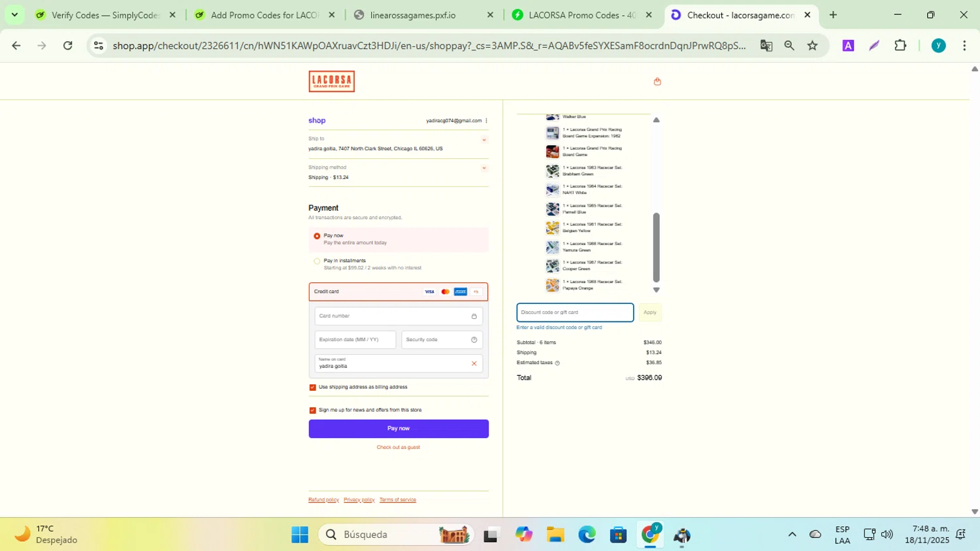Open security code help icon

(x=474, y=340)
